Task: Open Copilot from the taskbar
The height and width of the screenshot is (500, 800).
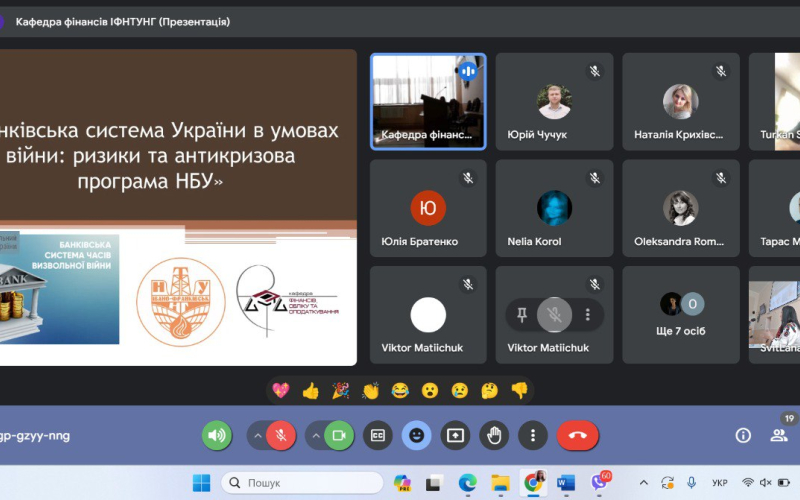Action: click(x=402, y=482)
